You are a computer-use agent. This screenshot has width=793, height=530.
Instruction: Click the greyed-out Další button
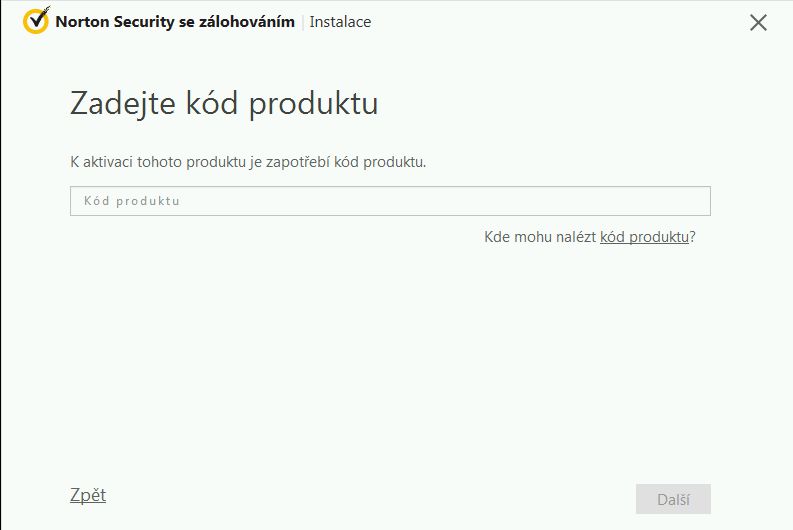[673, 499]
